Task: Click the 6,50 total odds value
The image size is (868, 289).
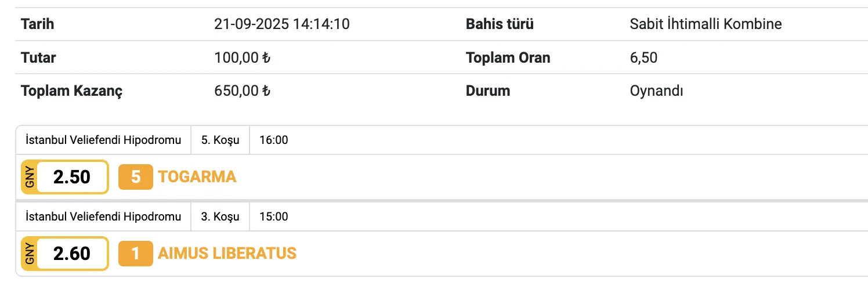Action: click(643, 58)
